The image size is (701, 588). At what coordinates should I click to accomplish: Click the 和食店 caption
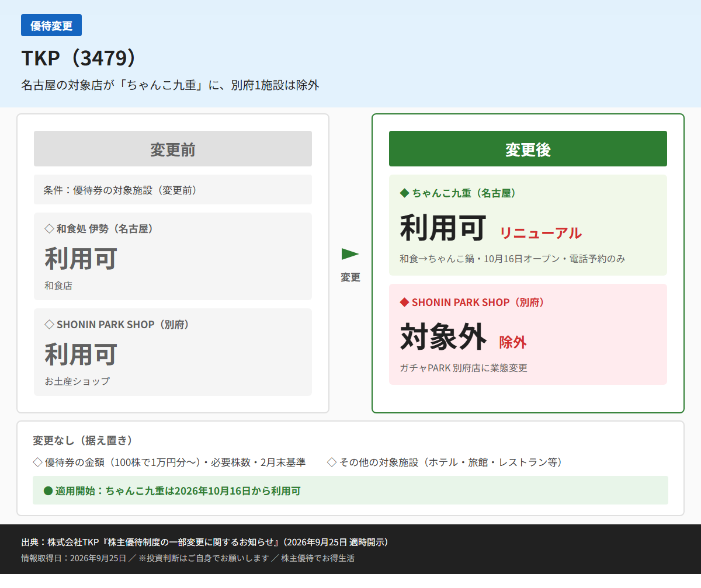pyautogui.click(x=58, y=286)
